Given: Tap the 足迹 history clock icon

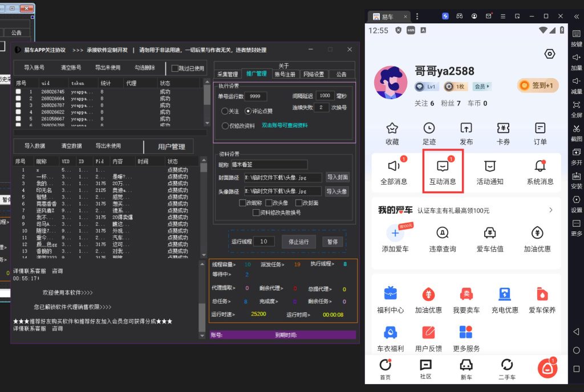Looking at the screenshot, I should pos(429,128).
